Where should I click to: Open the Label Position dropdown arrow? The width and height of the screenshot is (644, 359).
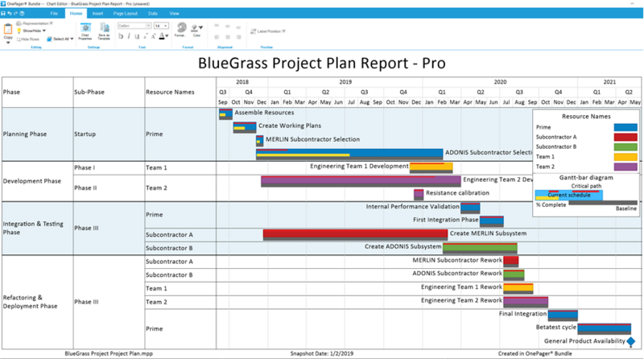click(283, 31)
